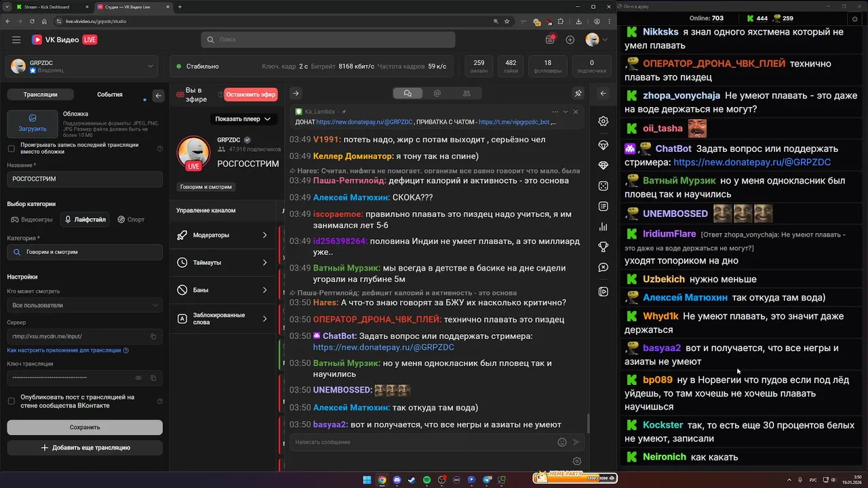Copy the stream key icon

pyautogui.click(x=153, y=378)
